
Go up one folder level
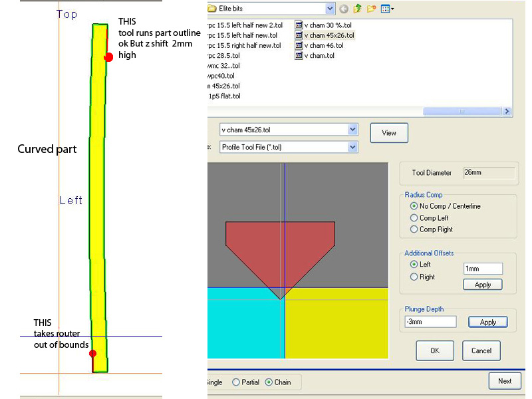click(356, 9)
